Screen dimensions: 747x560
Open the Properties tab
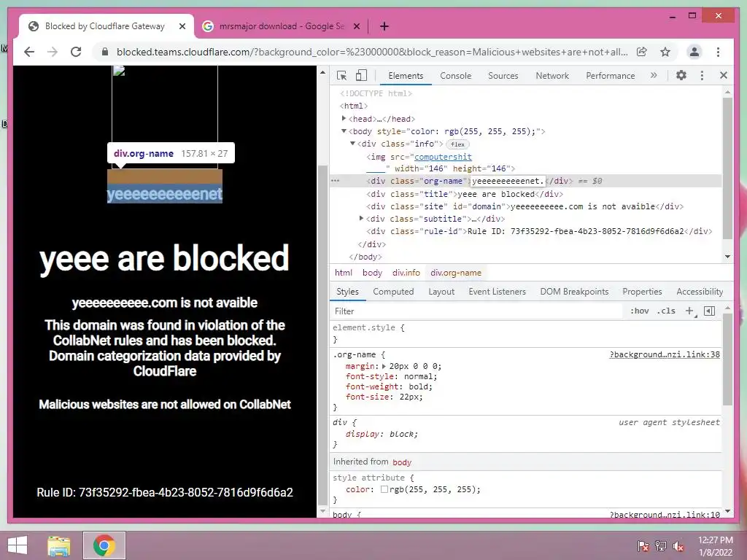click(x=642, y=292)
